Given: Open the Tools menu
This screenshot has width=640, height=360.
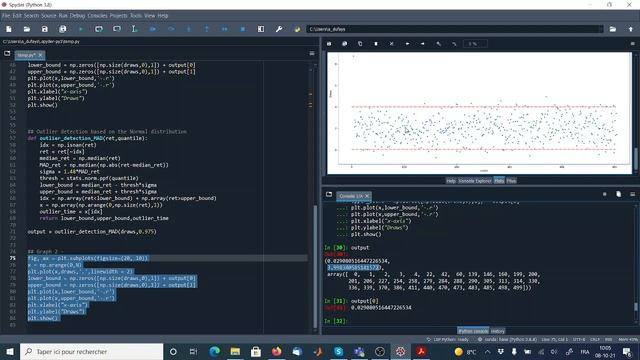Looking at the screenshot, I should pyautogui.click(x=136, y=16).
